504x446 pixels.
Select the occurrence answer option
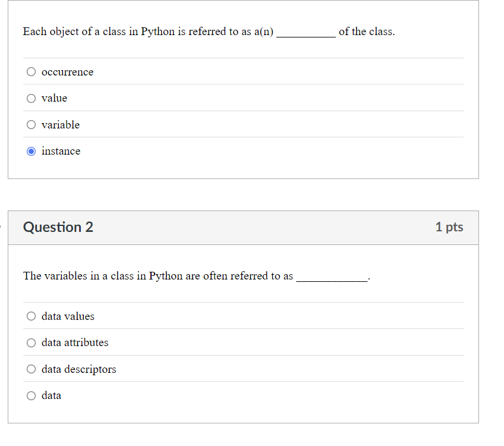[31, 71]
